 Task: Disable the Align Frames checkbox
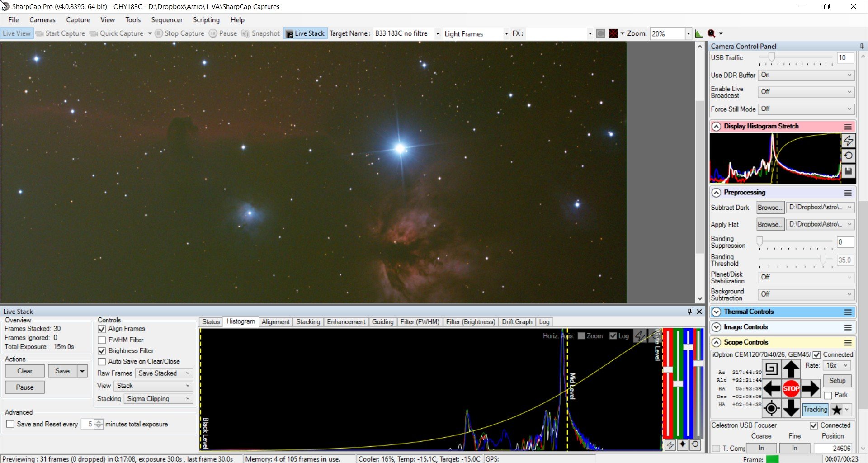tap(102, 329)
